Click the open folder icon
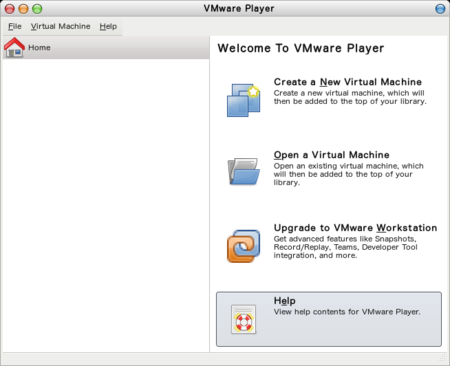This screenshot has width=450, height=366. coord(244,171)
